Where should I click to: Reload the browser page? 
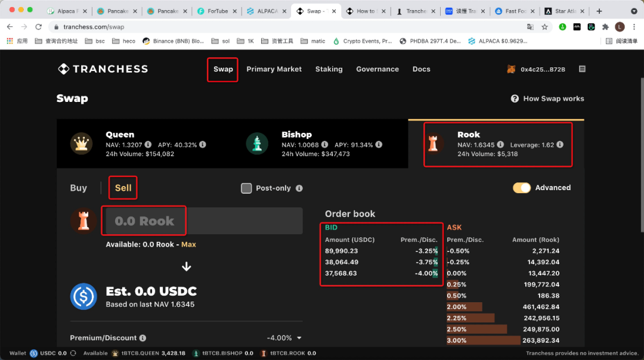39,27
